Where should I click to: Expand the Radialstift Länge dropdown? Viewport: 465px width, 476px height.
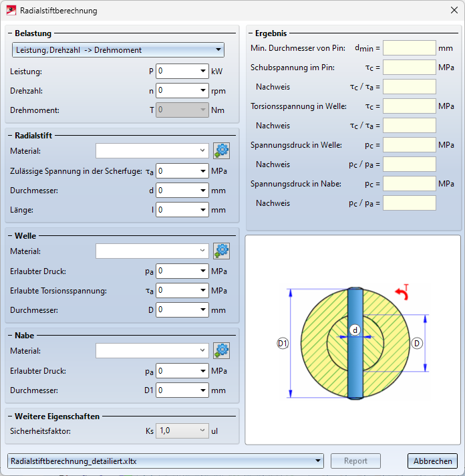202,210
